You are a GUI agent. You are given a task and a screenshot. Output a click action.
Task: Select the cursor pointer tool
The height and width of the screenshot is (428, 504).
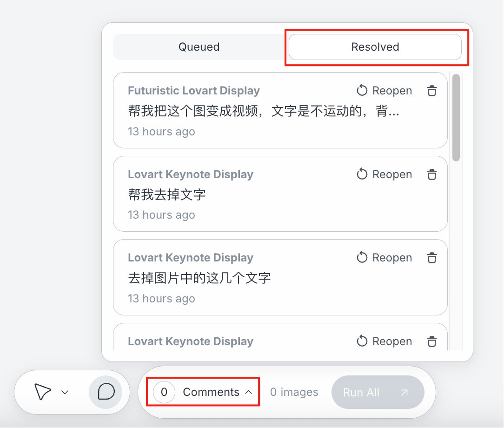tap(42, 392)
